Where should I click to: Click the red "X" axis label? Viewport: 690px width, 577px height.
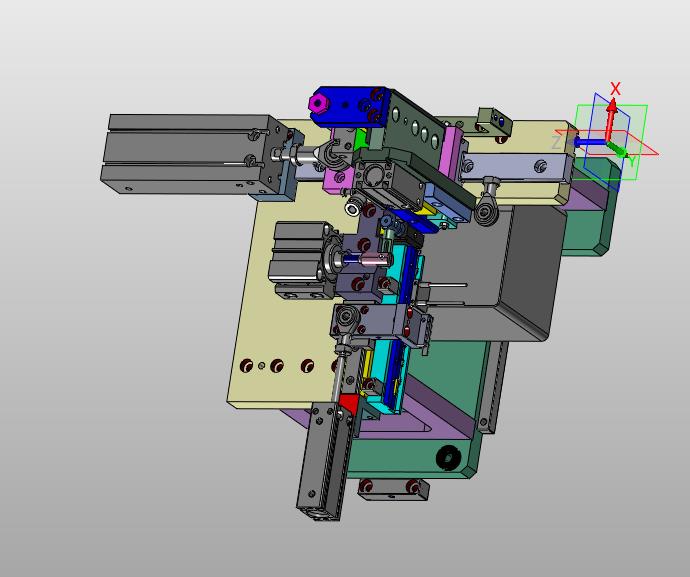615,89
